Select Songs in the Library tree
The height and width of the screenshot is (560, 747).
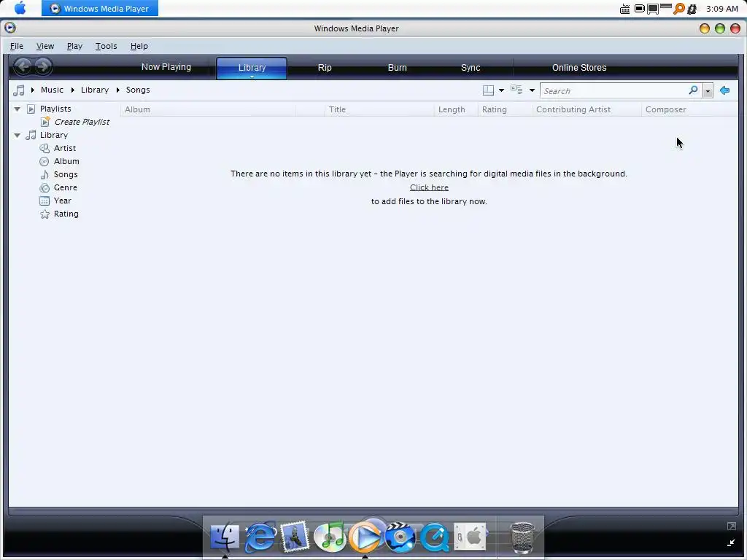pos(66,174)
